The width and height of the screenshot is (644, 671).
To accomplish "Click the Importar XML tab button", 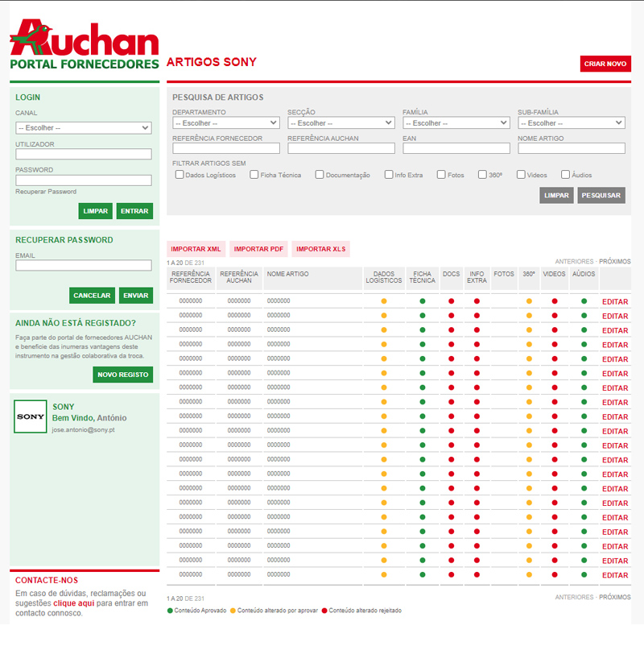I will 196,249.
